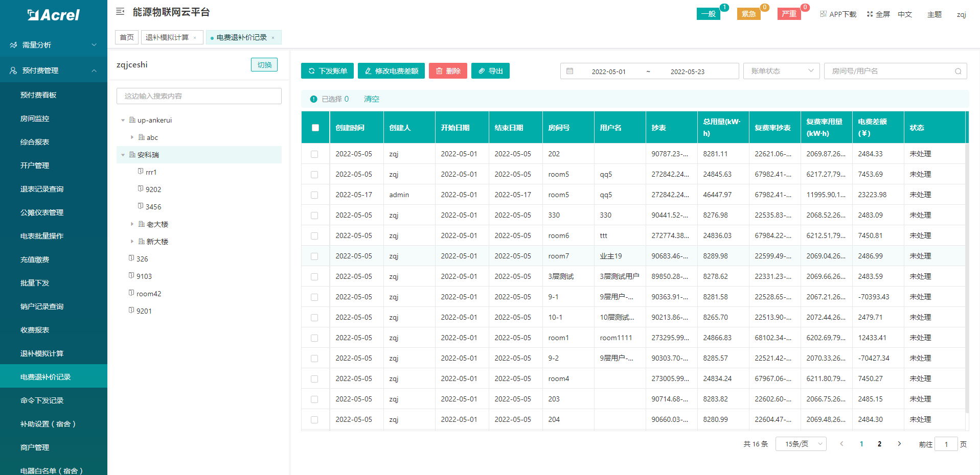This screenshot has width=980, height=475.
Task: Switch to the 首页 tab
Action: click(127, 37)
